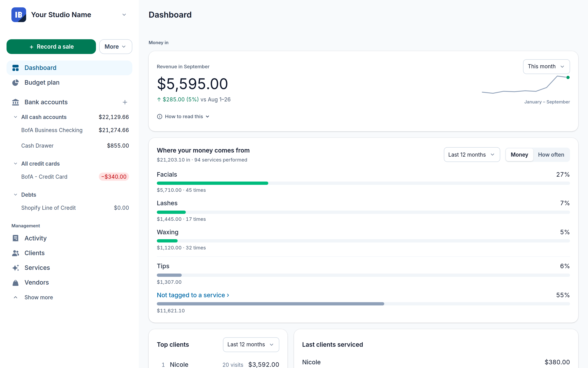Open the Services page
This screenshot has height=368, width=588.
coord(69,268)
